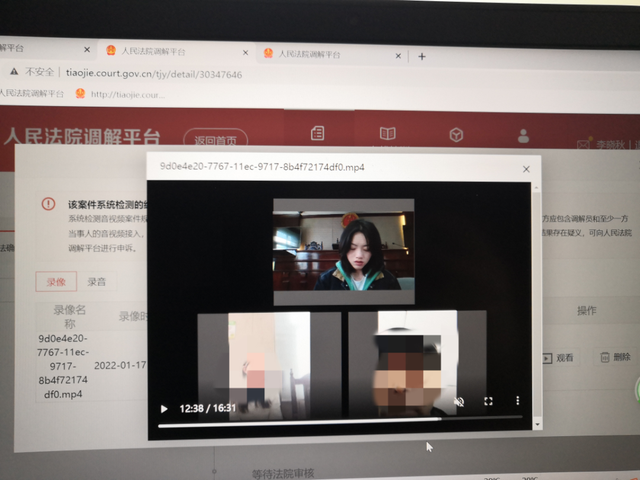Viewport: 640px width, 480px height.
Task: Open the http://tiaojie.cour... bookmark
Action: click(120, 94)
